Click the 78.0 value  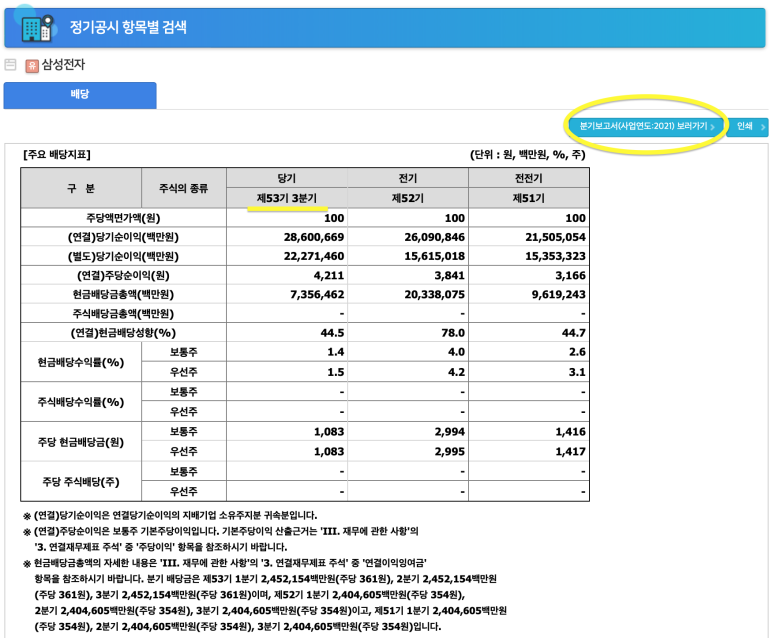coord(454,333)
